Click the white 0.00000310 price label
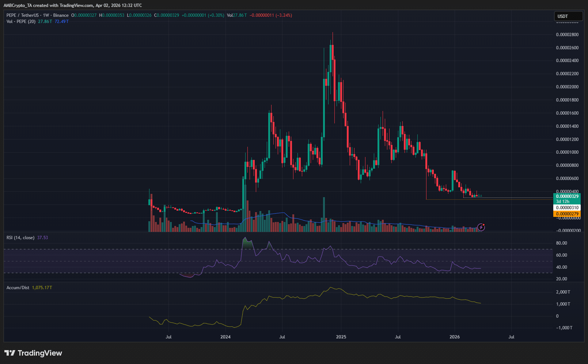The height and width of the screenshot is (364, 588). pos(567,208)
